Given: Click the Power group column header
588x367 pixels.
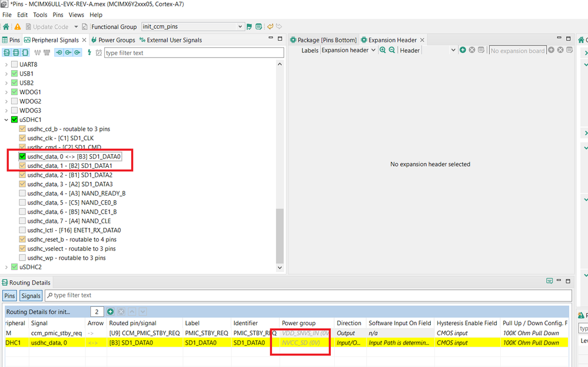Looking at the screenshot, I should (306, 323).
